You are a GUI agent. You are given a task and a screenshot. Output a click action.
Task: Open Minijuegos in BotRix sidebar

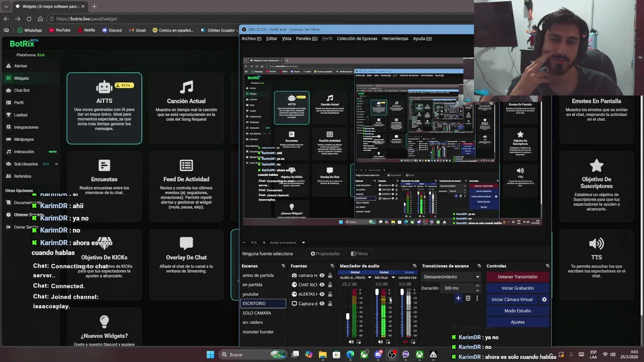pyautogui.click(x=24, y=139)
